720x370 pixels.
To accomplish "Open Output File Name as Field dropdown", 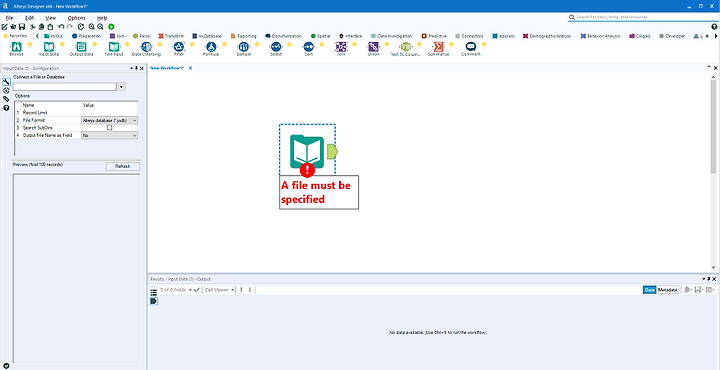I will [x=109, y=135].
